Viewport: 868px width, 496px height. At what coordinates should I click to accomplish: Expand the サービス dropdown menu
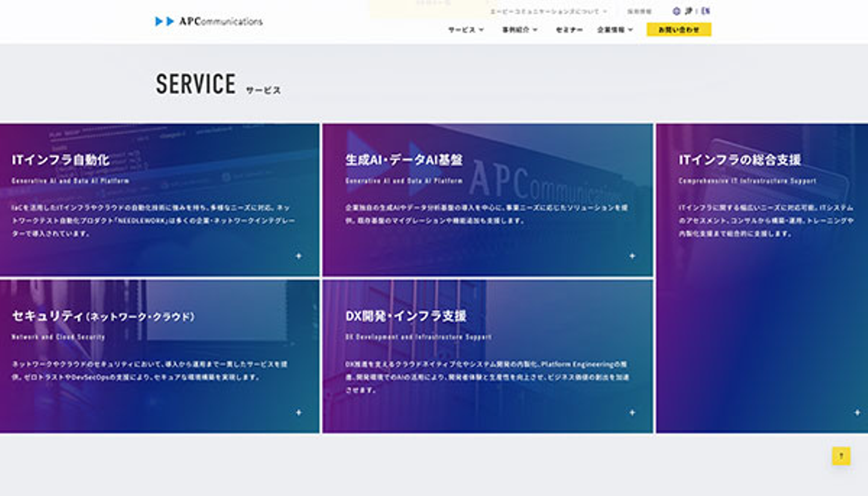[465, 30]
